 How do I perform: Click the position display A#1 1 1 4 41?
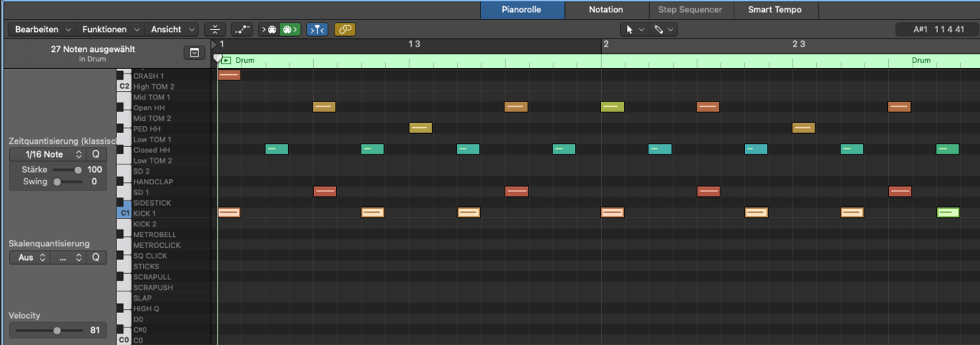point(939,30)
